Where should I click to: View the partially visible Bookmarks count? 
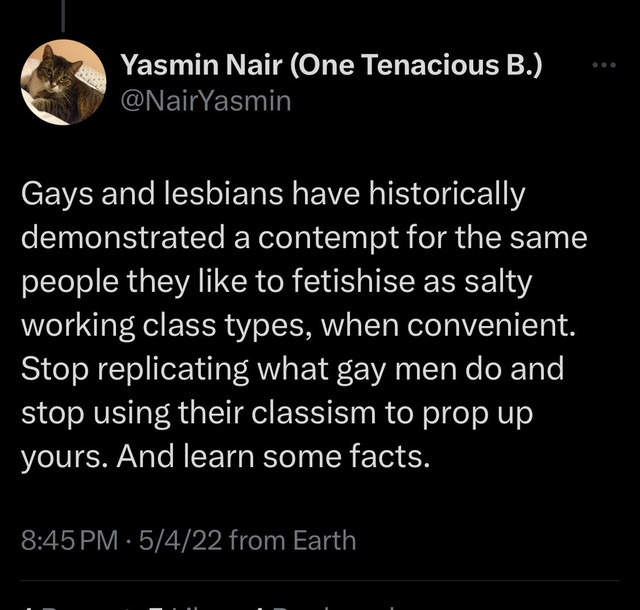point(327,607)
